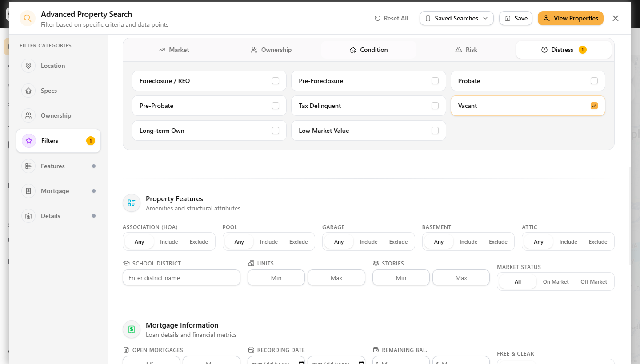Click the Save button
The width and height of the screenshot is (640, 364).
(516, 18)
